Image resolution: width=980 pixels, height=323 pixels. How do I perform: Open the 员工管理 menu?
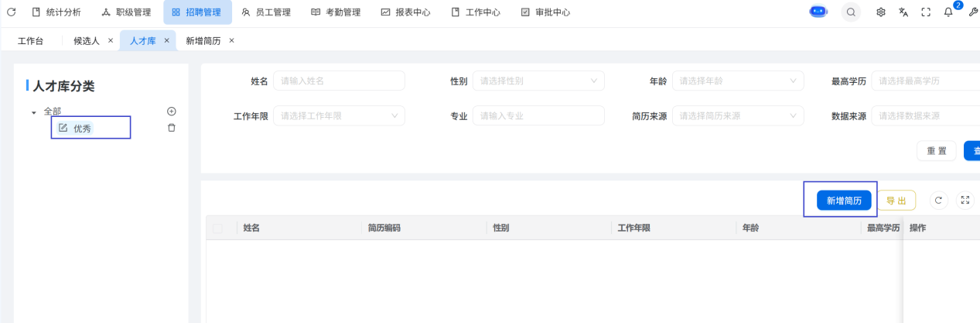tap(266, 12)
